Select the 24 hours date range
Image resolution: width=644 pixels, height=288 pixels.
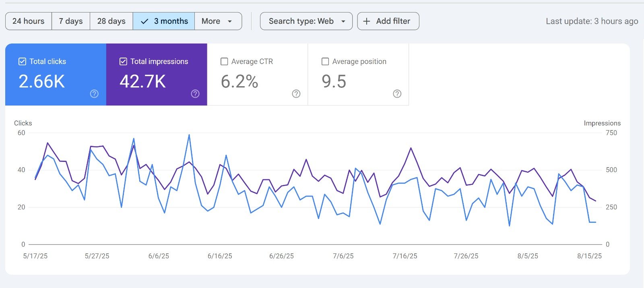[29, 21]
